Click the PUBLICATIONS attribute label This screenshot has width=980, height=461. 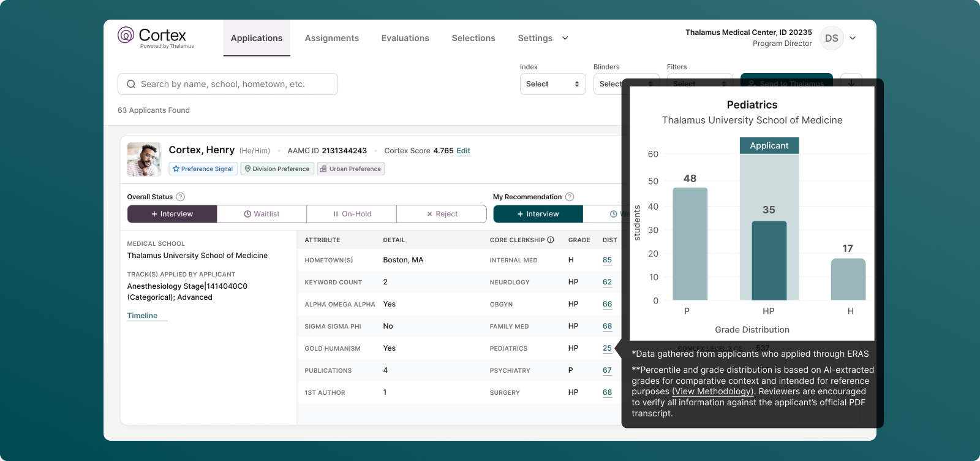328,370
